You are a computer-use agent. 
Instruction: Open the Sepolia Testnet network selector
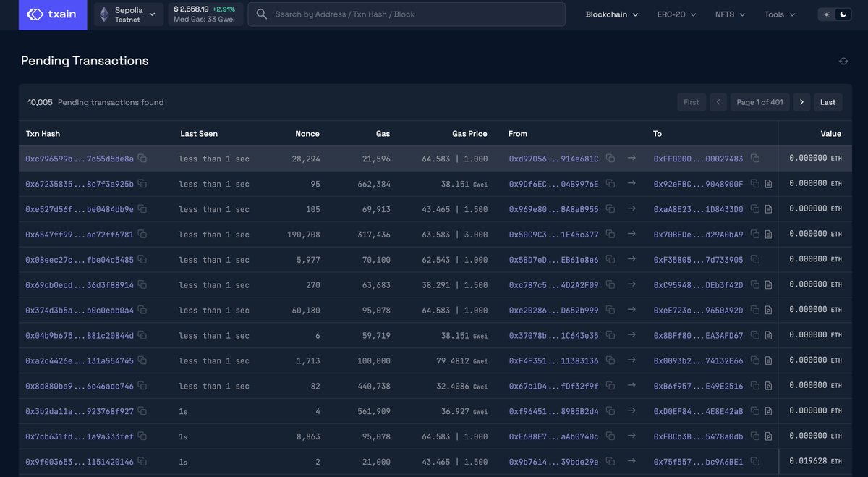click(129, 14)
